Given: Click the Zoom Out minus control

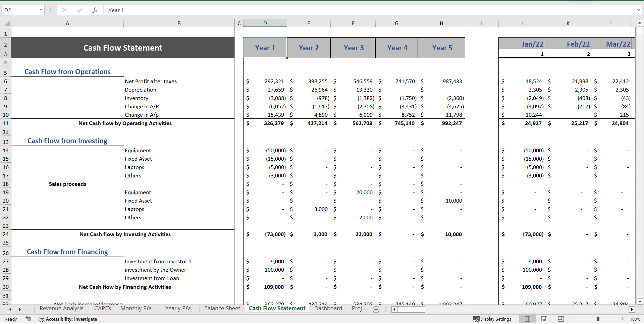Looking at the screenshot, I should (573, 319).
